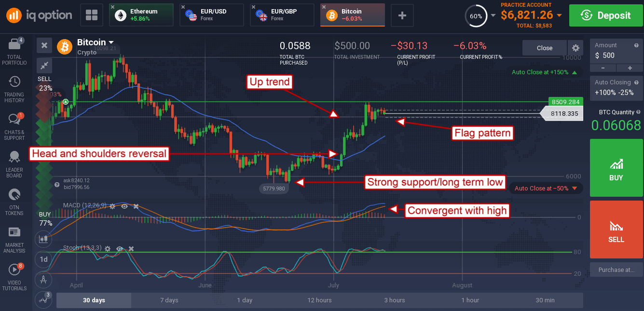Select the 1 hour time range

click(470, 300)
